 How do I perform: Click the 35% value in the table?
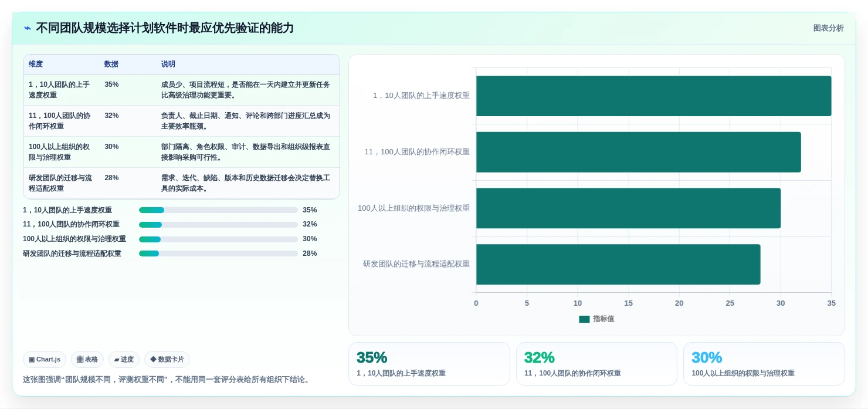(x=111, y=84)
